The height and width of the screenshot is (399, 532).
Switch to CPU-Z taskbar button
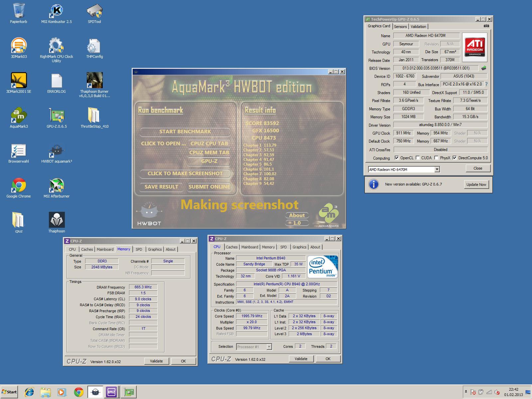pos(111,392)
